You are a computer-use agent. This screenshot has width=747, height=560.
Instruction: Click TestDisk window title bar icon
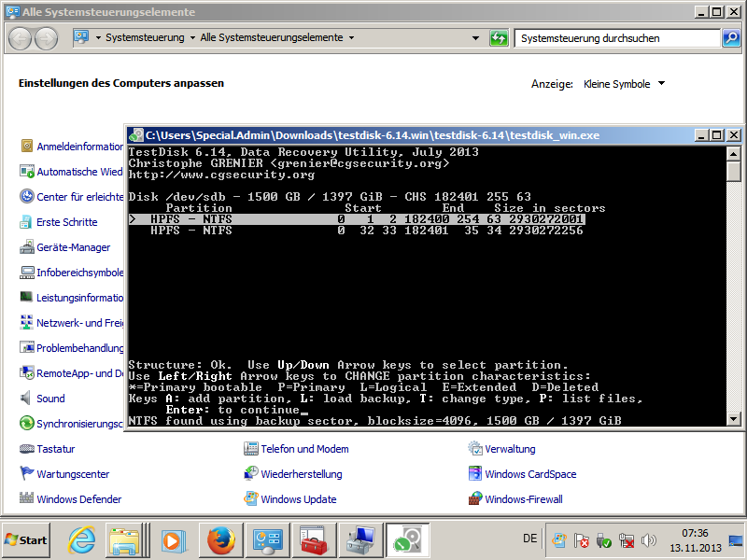click(136, 135)
